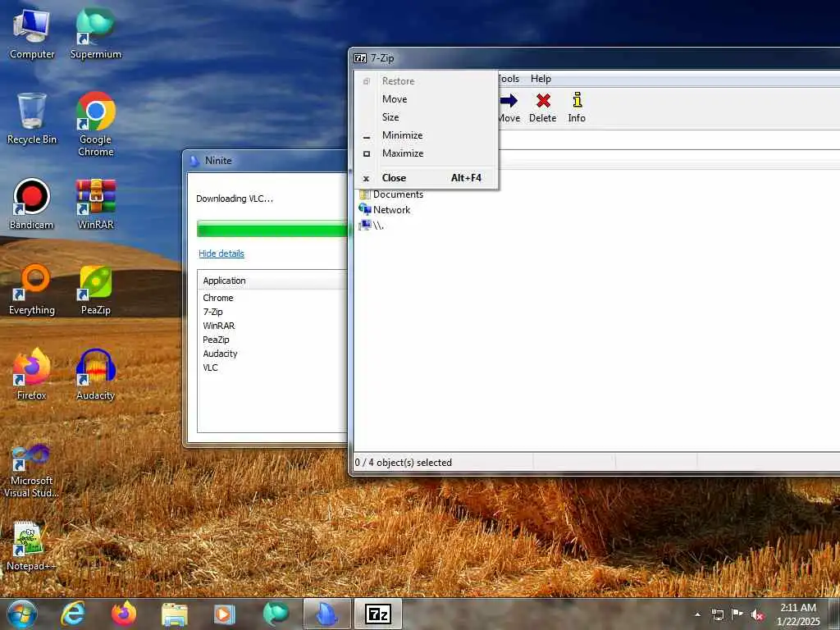840x630 pixels.
Task: Click the network tray icon
Action: click(717, 614)
